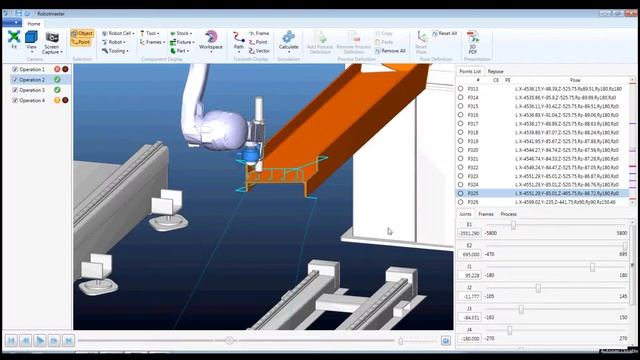Viewport: 640px width, 360px height.
Task: Click the E1 value input field
Action: (469, 233)
